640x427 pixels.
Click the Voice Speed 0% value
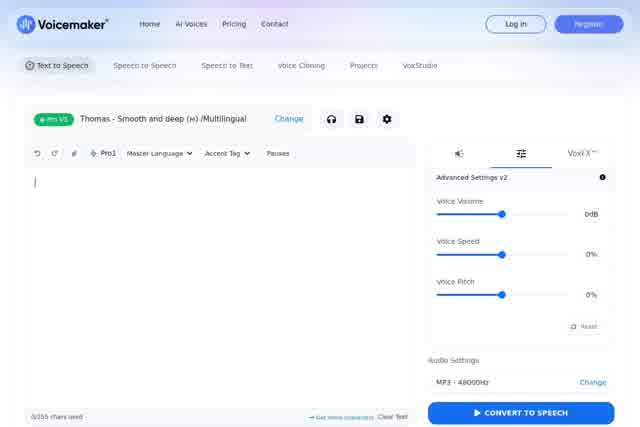coord(591,254)
